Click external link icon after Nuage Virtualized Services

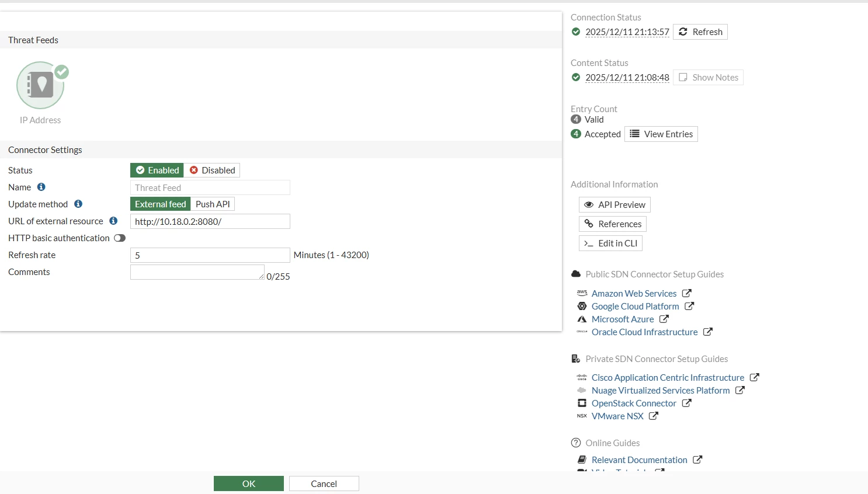pos(740,390)
